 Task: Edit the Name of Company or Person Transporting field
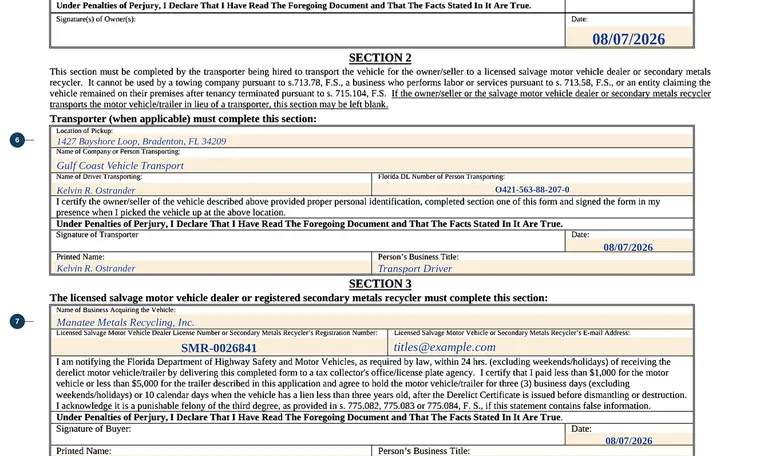click(x=372, y=165)
